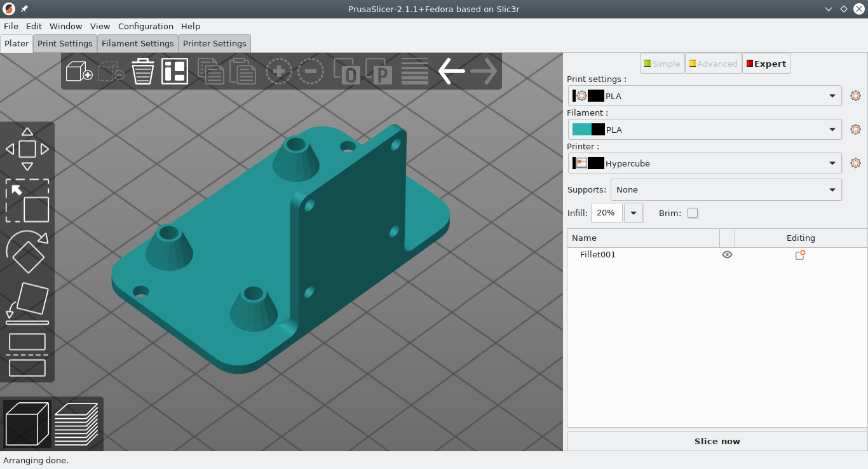The height and width of the screenshot is (469, 868).
Task: Switch to the Filament Settings tab
Action: tap(137, 43)
